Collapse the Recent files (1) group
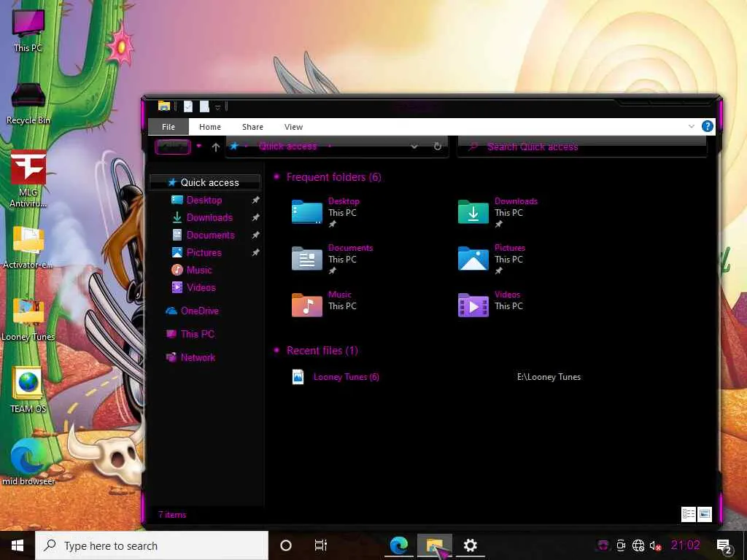This screenshot has width=747, height=560. [x=276, y=351]
